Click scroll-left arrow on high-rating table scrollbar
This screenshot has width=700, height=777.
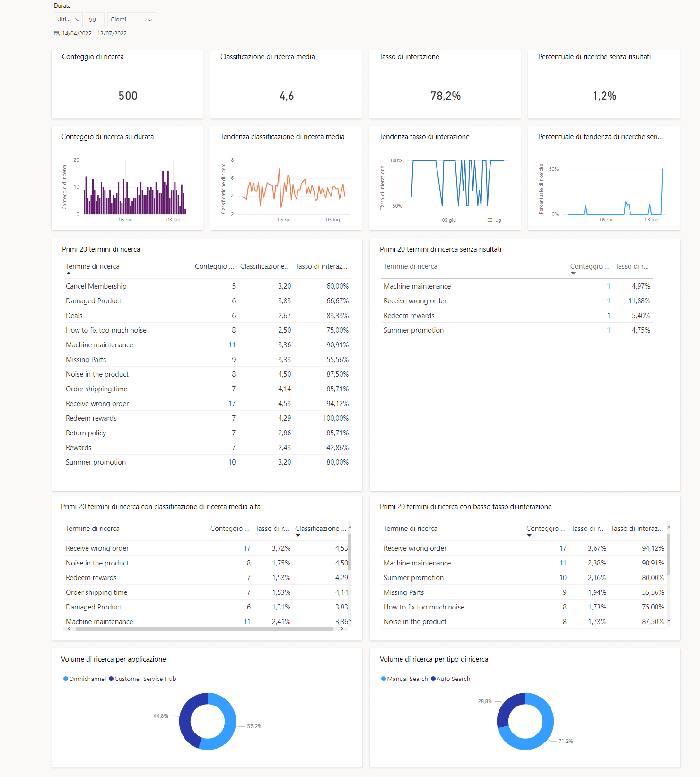69,629
